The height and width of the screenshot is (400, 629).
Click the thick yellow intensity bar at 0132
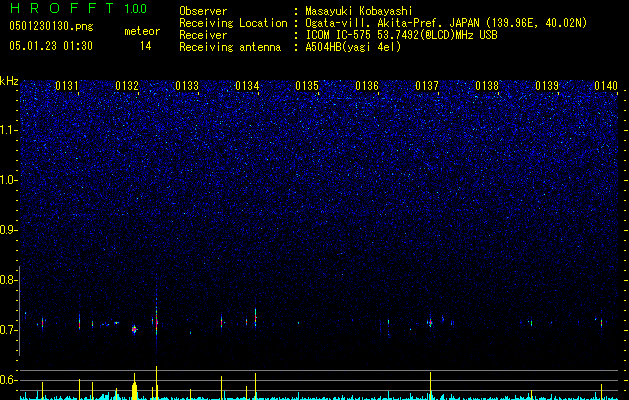click(x=134, y=387)
